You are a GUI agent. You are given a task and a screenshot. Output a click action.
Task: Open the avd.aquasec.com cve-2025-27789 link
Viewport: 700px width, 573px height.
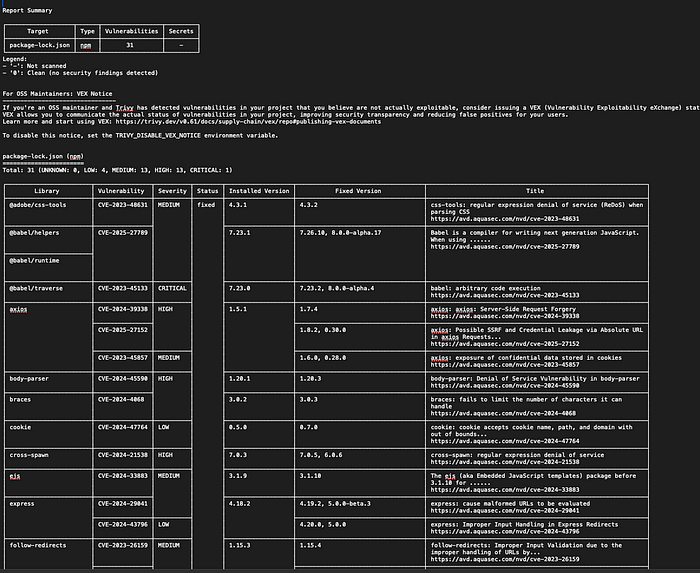pyautogui.click(x=505, y=246)
